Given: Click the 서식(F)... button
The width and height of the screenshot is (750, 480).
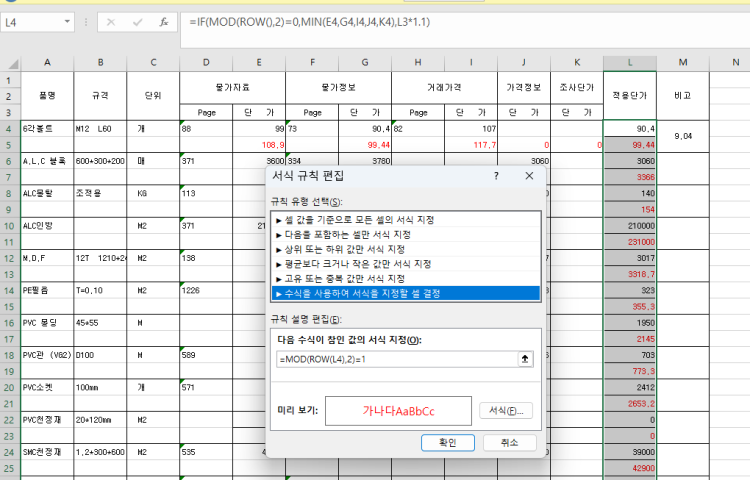Looking at the screenshot, I should tap(506, 411).
